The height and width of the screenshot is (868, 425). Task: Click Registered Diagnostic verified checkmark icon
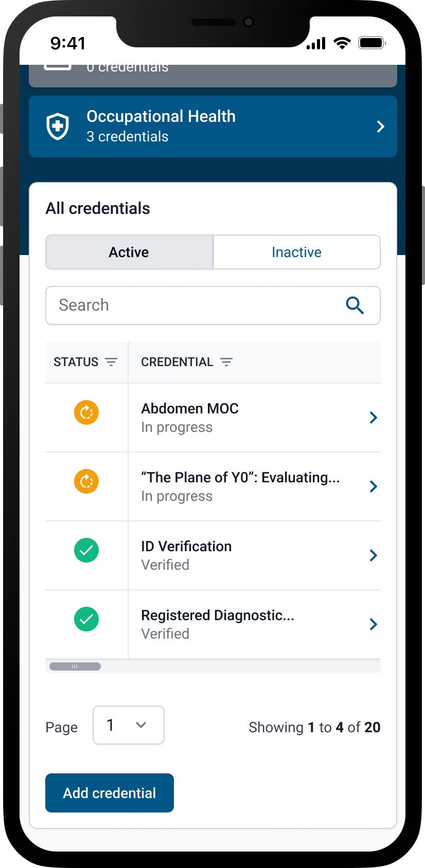[x=86, y=619]
